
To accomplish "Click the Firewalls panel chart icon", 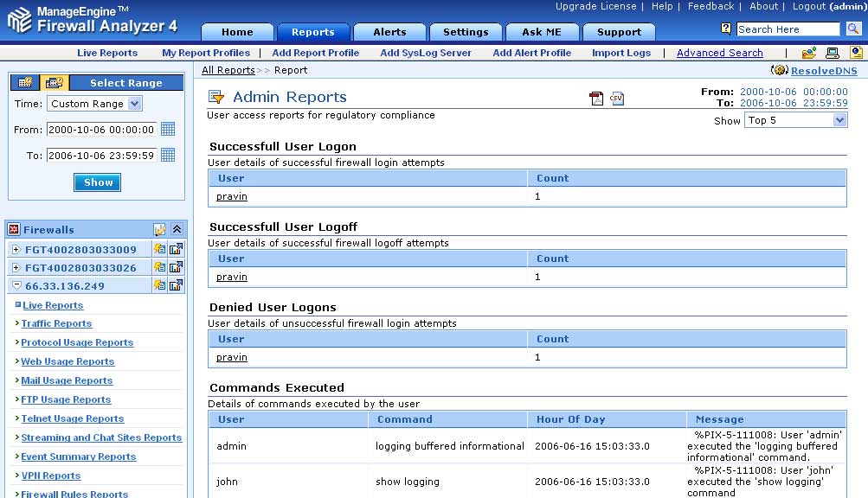I will (160, 230).
